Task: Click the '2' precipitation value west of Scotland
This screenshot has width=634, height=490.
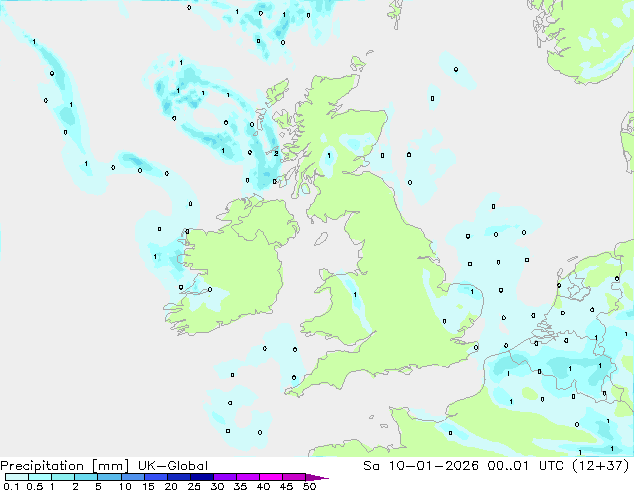Action: (276, 153)
